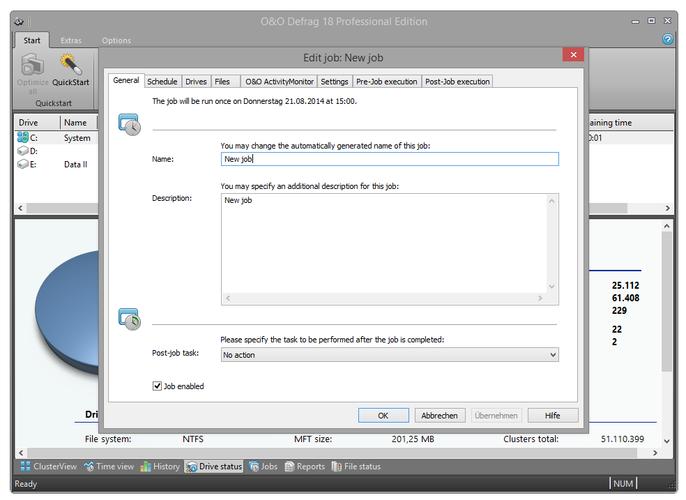
Task: Go to Pre-Job execution tab
Action: [x=387, y=81]
